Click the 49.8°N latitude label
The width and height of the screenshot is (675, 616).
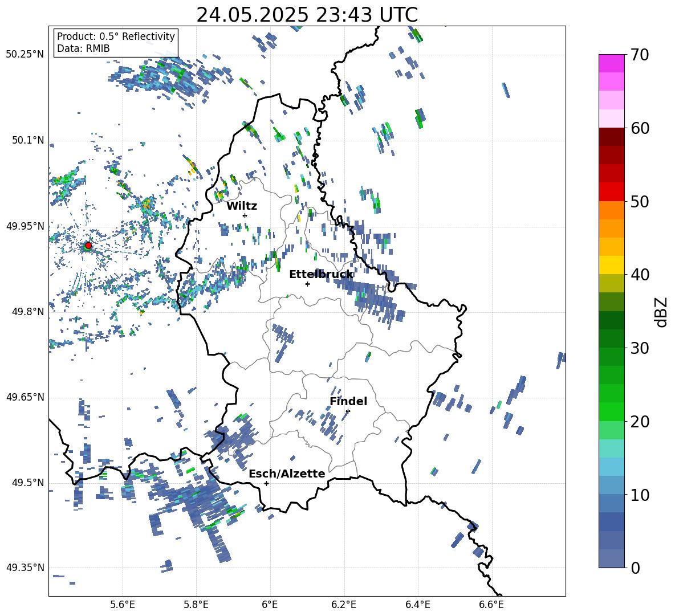click(x=29, y=312)
